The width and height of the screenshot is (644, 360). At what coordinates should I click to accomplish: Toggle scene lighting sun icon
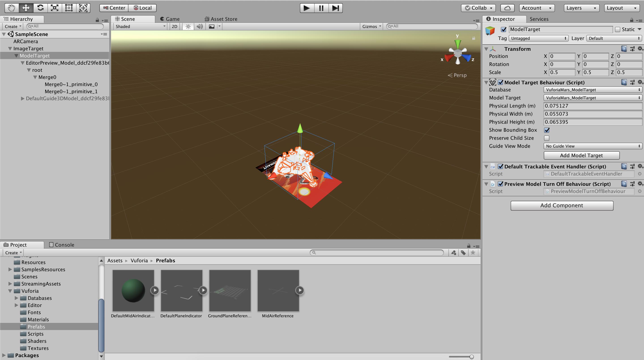point(188,26)
